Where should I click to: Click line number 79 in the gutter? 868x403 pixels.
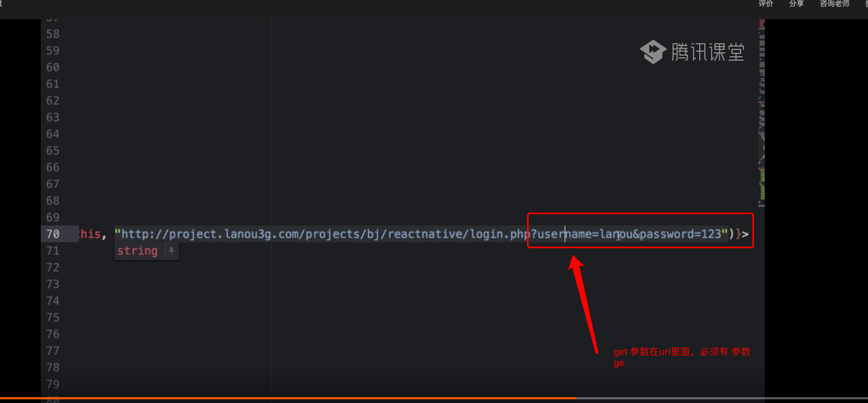tap(53, 384)
